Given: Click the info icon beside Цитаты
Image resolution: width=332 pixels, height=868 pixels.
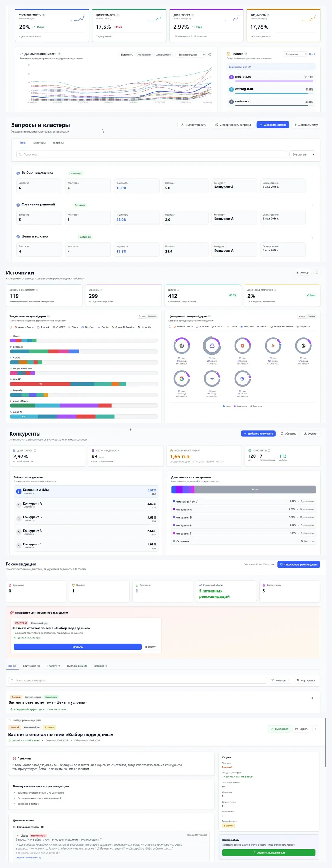Looking at the screenshot, I should coord(178,290).
